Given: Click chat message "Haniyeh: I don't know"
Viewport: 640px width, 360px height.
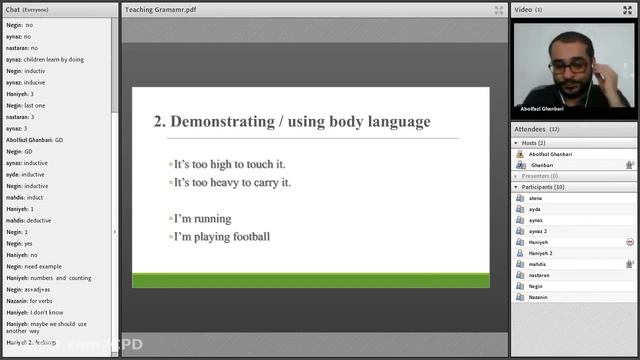Looking at the screenshot, I should pos(35,312).
